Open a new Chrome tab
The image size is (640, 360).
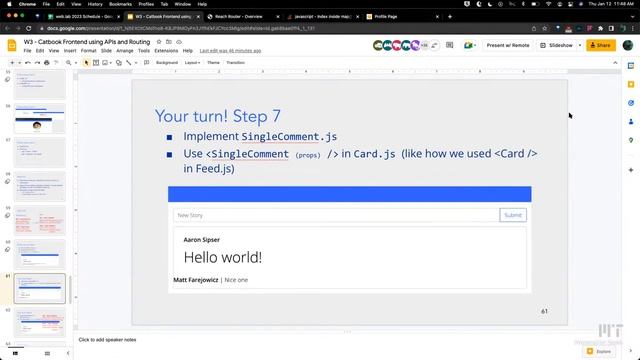pyautogui.click(x=450, y=17)
